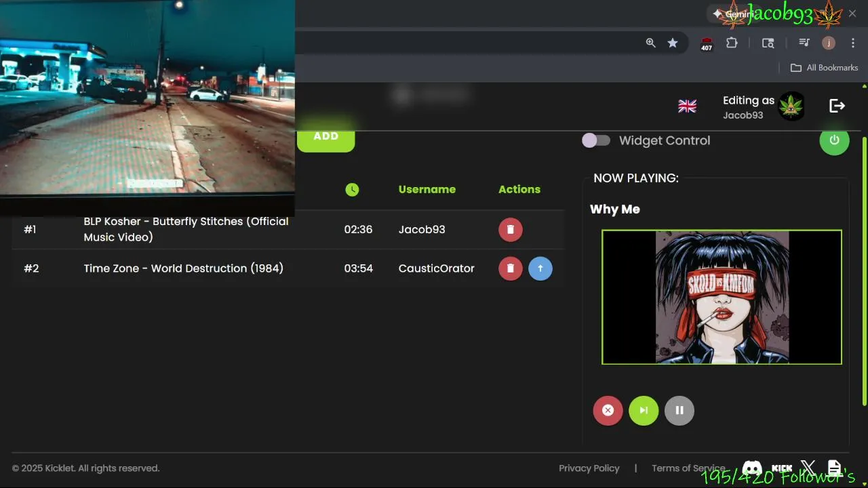
Task: Move Time Zone song up in queue
Action: 540,268
